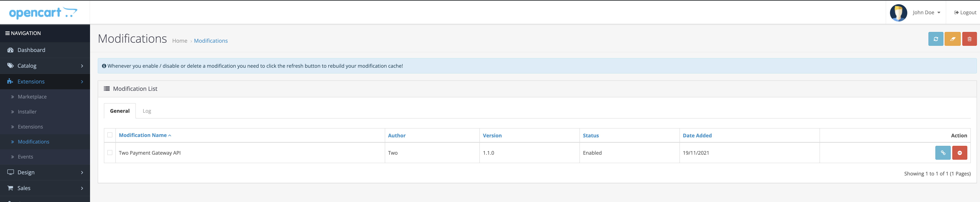Screen dimensions: 980x202
Task: Click the Dashboard gauge icon
Action: [x=10, y=50]
